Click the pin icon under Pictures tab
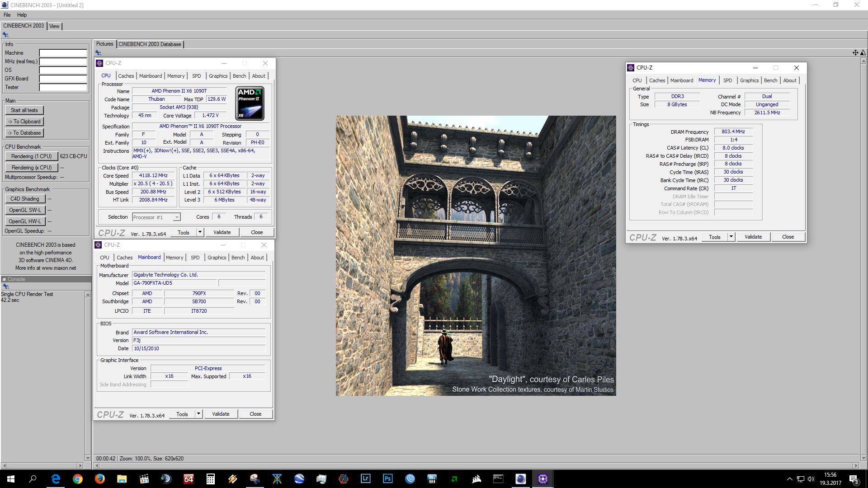Screen dimensions: 868x488 [x=98, y=53]
